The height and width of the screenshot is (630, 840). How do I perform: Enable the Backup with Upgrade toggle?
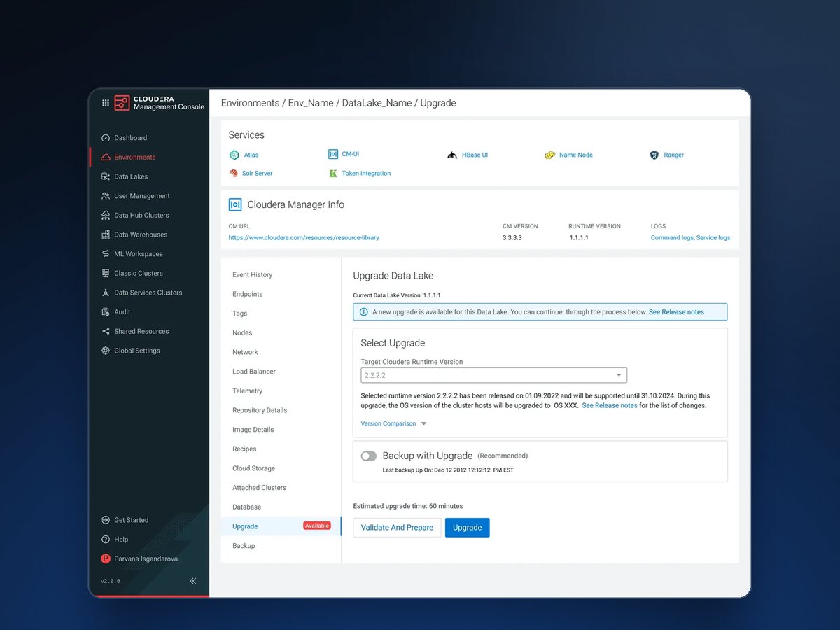pyautogui.click(x=369, y=456)
